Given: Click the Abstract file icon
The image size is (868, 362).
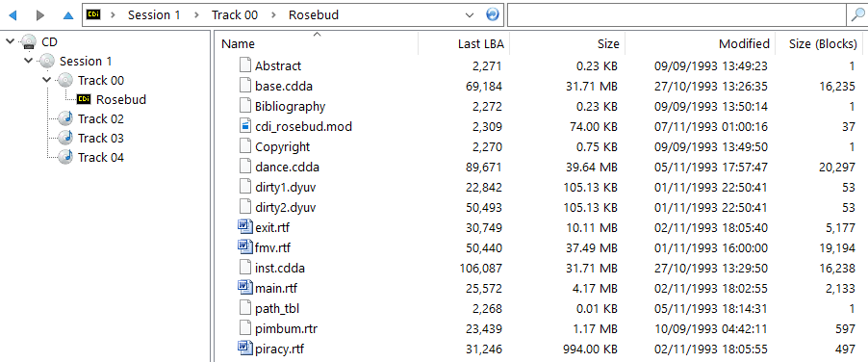Looking at the screenshot, I should pos(245,65).
